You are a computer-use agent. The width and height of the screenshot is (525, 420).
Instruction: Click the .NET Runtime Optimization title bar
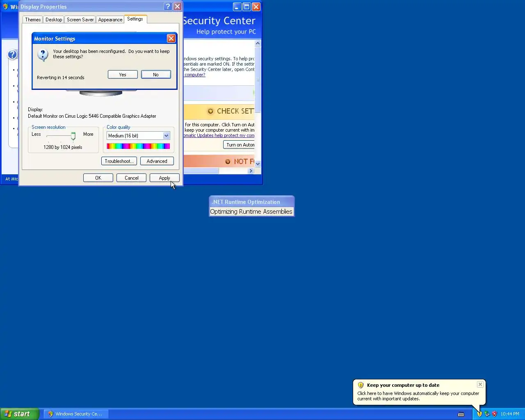(251, 202)
